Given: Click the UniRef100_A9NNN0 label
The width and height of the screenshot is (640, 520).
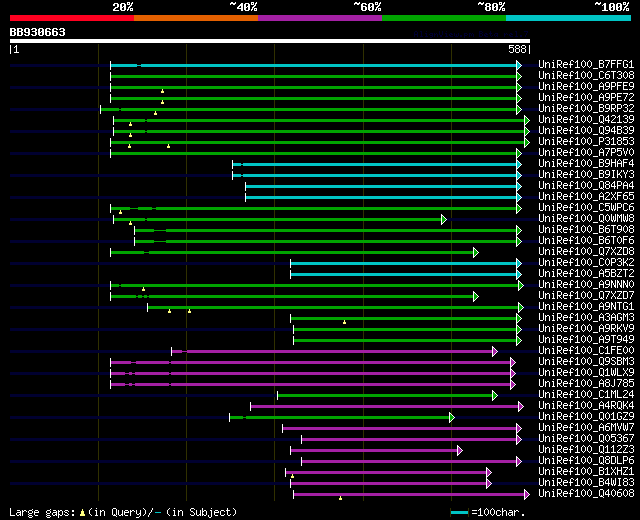Looking at the screenshot, I should pos(586,285).
